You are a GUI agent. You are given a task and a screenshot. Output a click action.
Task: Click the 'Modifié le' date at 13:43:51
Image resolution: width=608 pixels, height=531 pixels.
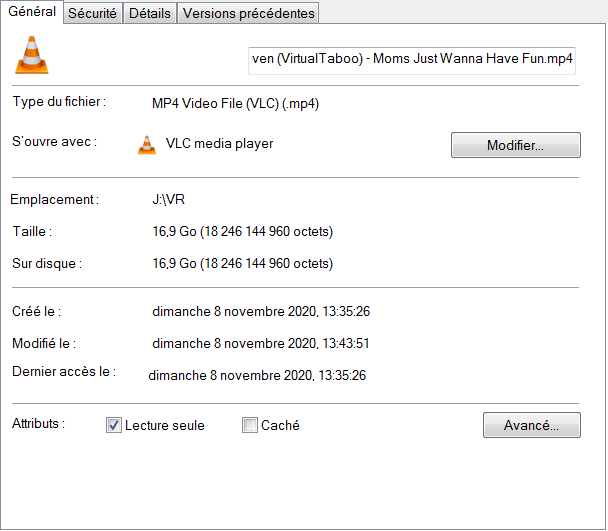point(260,344)
